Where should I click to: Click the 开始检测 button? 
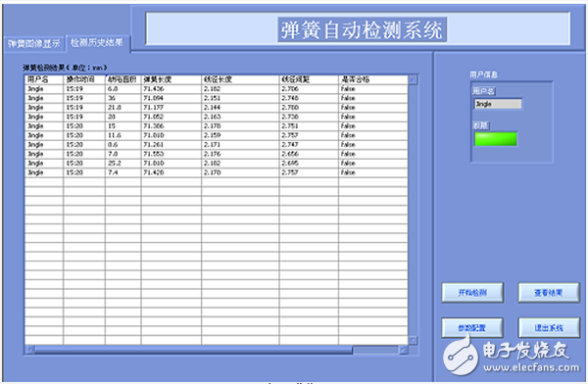[x=472, y=293]
